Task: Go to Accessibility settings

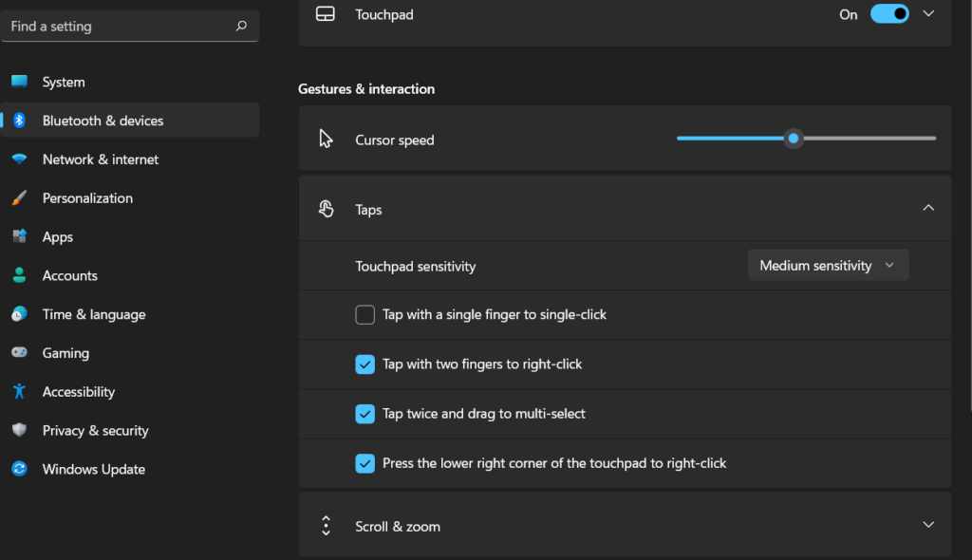Action: 129,391
